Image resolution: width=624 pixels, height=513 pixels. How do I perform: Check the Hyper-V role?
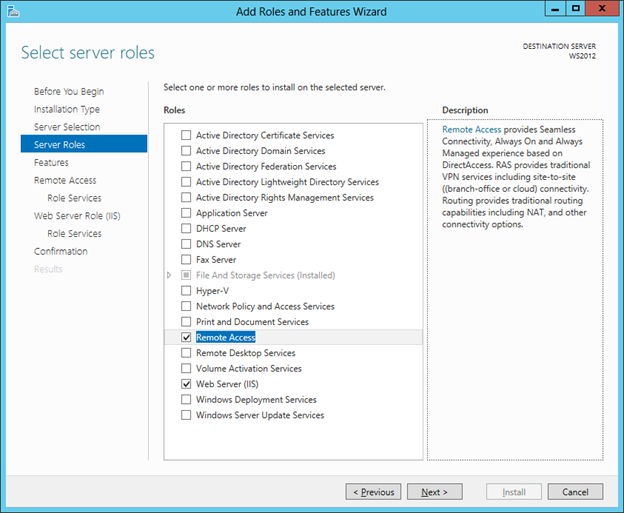(186, 291)
